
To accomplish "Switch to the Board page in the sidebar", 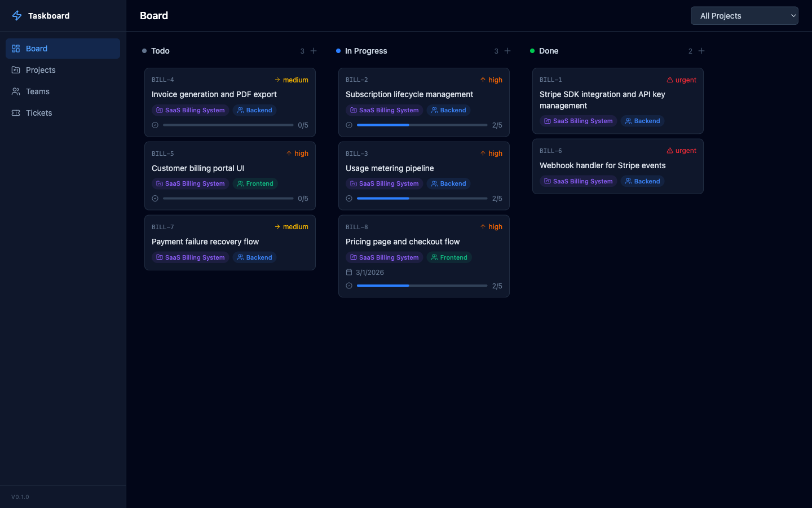I will 36,48.
